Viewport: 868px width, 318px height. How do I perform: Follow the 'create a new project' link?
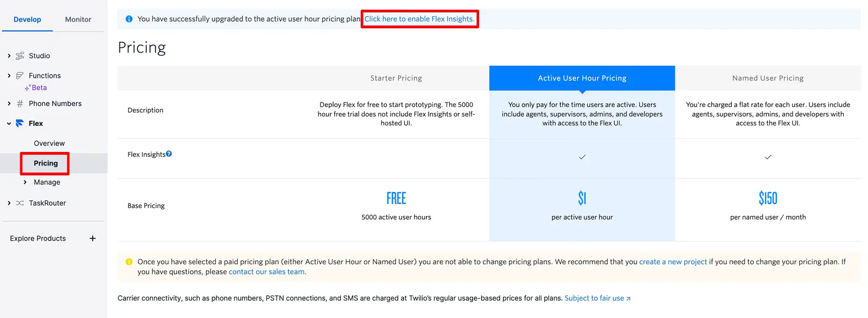coord(673,262)
